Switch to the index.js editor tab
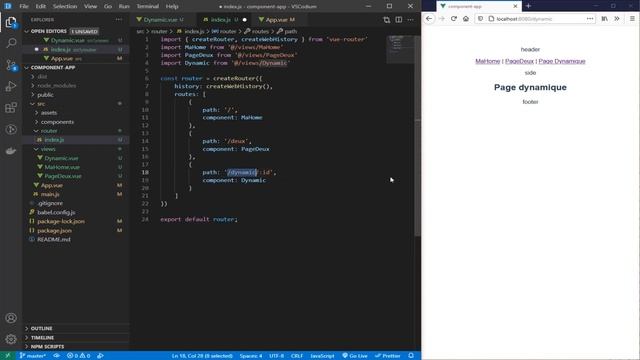 click(x=224, y=20)
